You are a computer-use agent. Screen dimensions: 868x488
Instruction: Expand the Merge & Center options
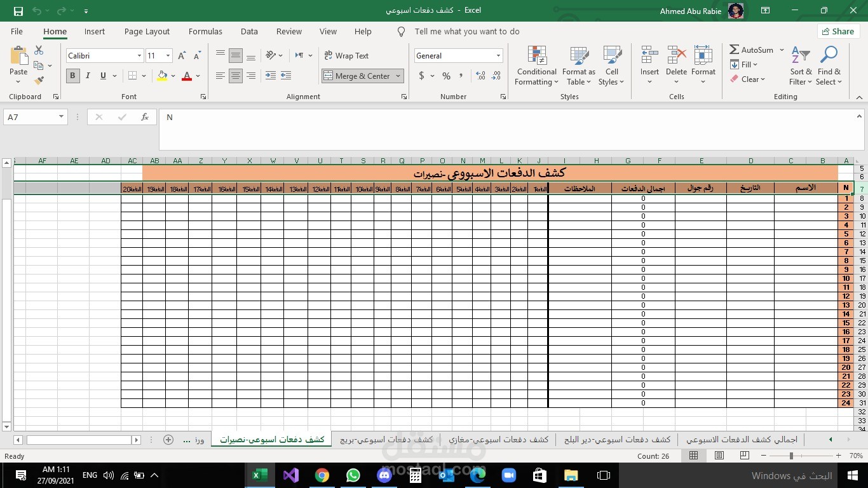[398, 76]
